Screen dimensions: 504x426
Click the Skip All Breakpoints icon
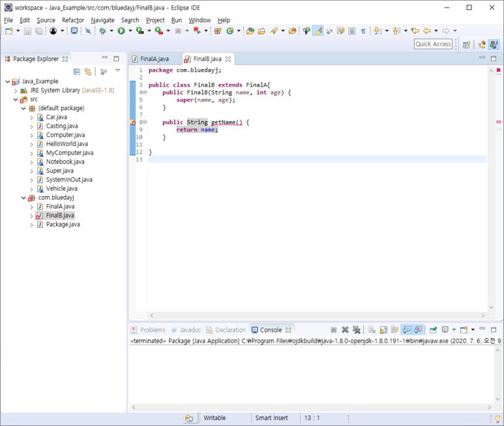[88, 31]
